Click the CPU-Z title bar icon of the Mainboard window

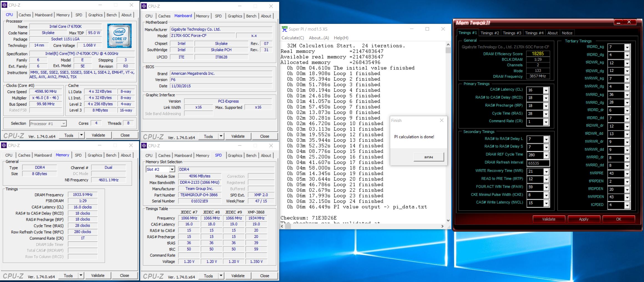coord(144,6)
